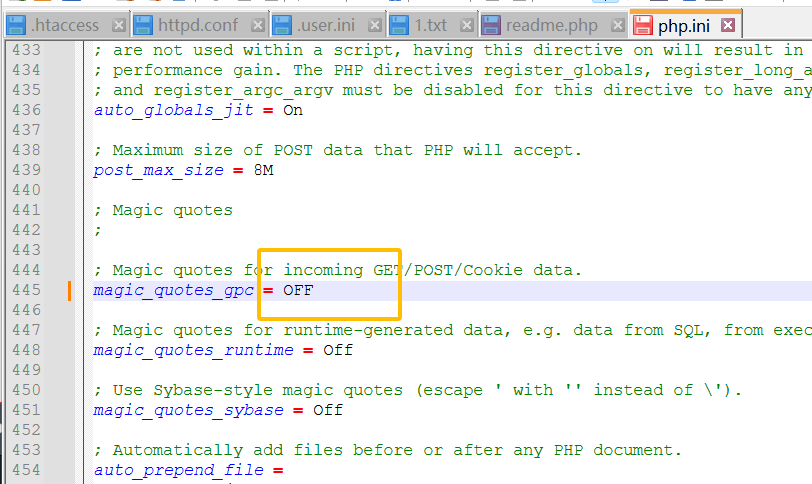The height and width of the screenshot is (484, 812).
Task: Open the .user.ini tab
Action: pyautogui.click(x=326, y=25)
